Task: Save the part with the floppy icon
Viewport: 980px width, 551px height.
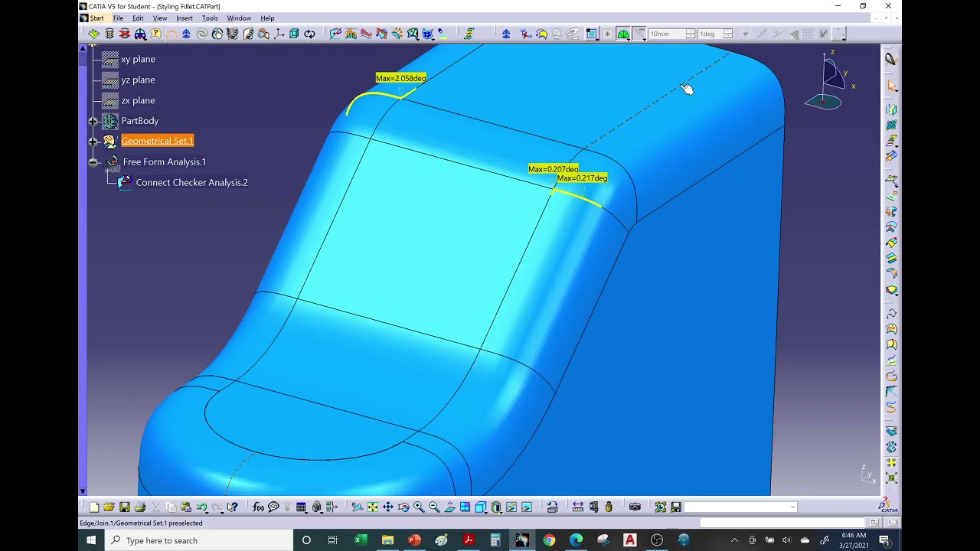Action: pyautogui.click(x=124, y=507)
